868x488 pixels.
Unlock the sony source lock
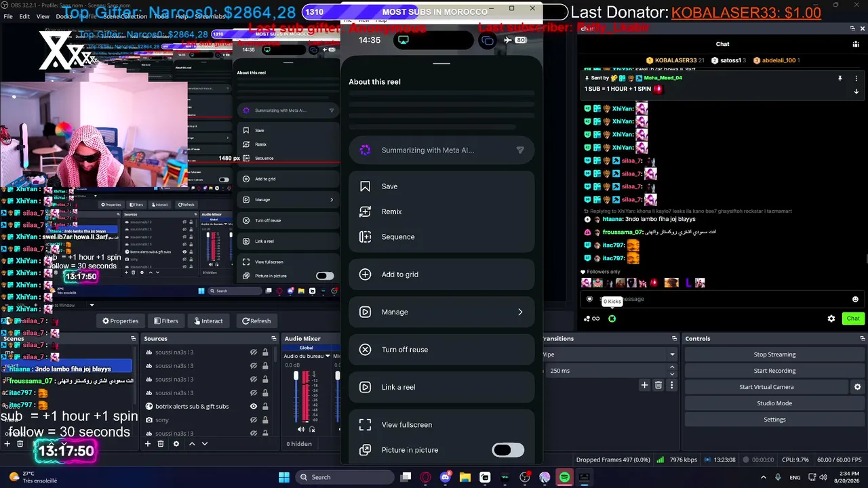[x=265, y=420]
